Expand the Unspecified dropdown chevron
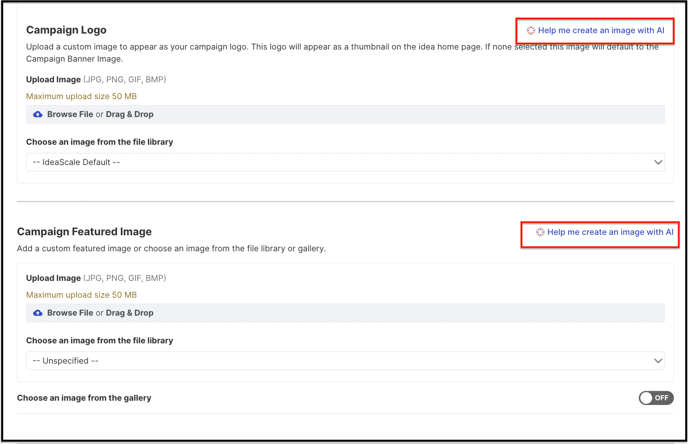This screenshot has height=444, width=688. pos(658,361)
